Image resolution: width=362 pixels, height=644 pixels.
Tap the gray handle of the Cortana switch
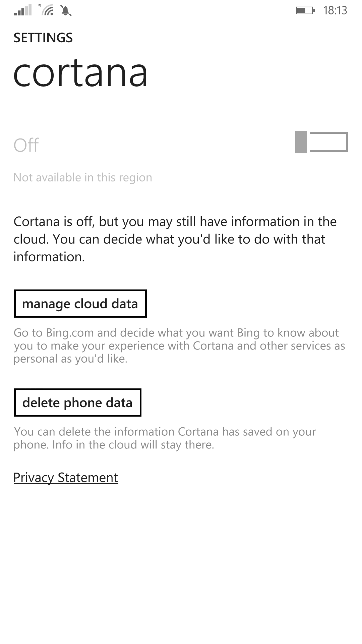pyautogui.click(x=301, y=142)
